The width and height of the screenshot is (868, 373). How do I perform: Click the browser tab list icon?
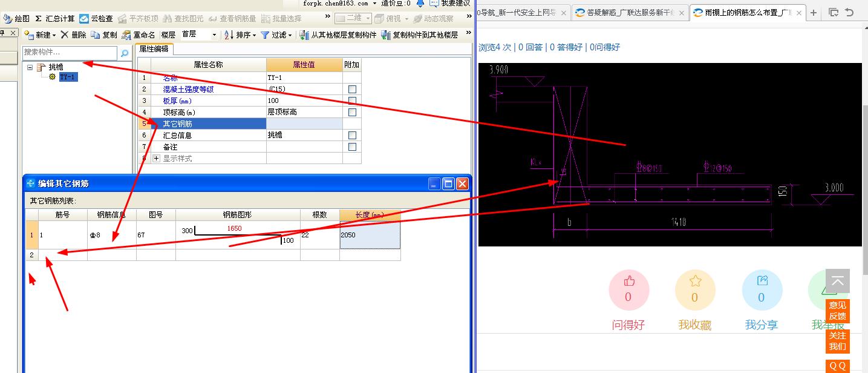834,12
